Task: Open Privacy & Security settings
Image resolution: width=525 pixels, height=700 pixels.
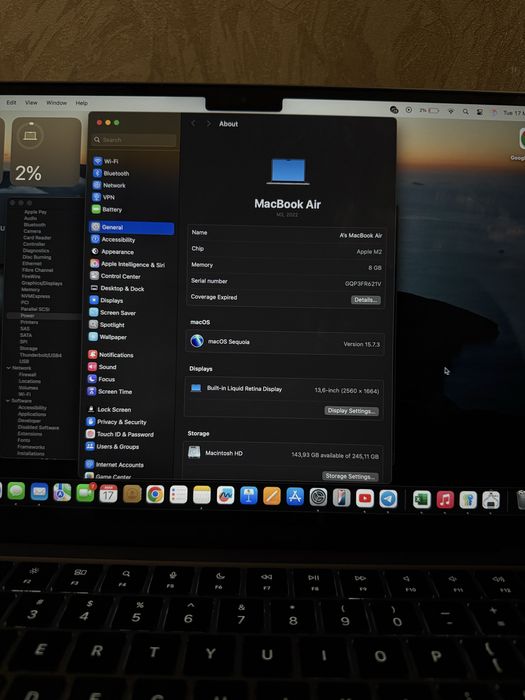Action: 117,422
